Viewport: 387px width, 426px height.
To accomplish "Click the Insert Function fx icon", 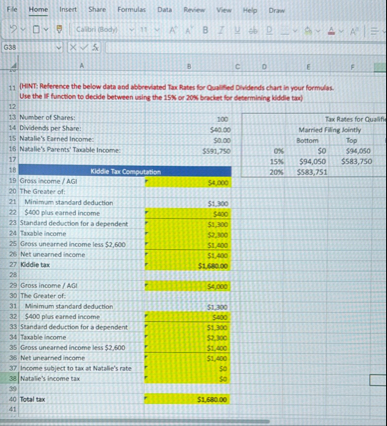I will coord(95,47).
